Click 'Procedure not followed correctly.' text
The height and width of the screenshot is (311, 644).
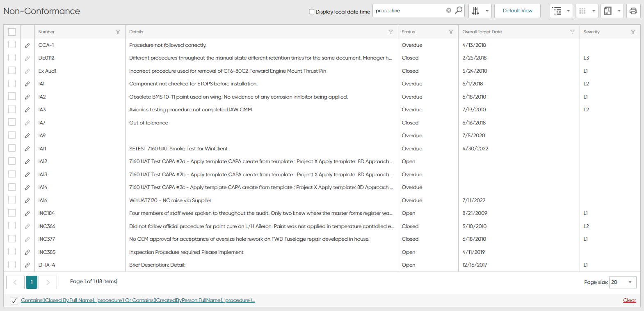[x=168, y=45]
